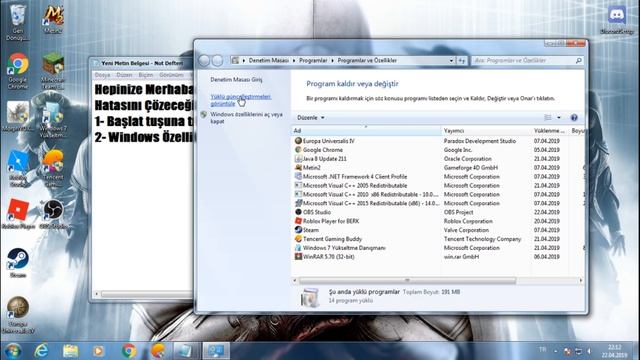Open the Discord desktop shortcut

617,19
